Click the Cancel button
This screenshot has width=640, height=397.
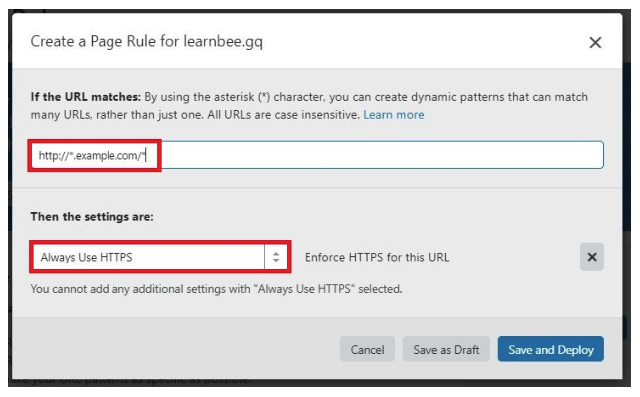[367, 350]
